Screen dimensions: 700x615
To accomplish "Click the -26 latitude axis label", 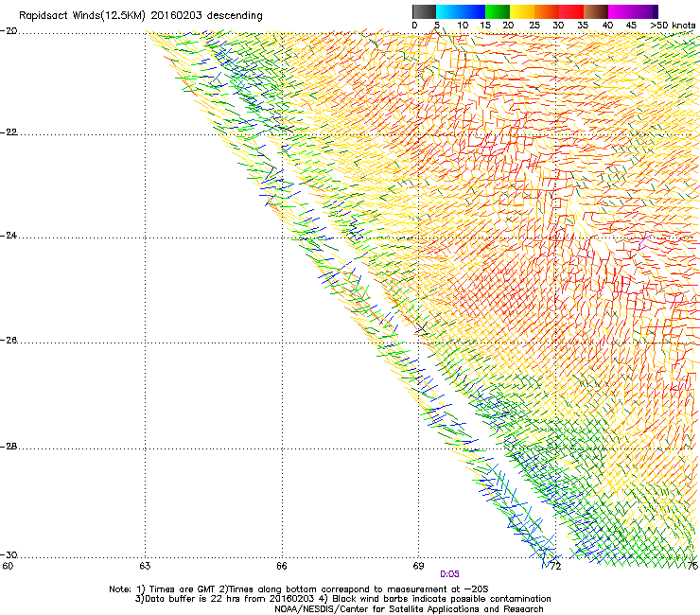I will click(x=9, y=341).
